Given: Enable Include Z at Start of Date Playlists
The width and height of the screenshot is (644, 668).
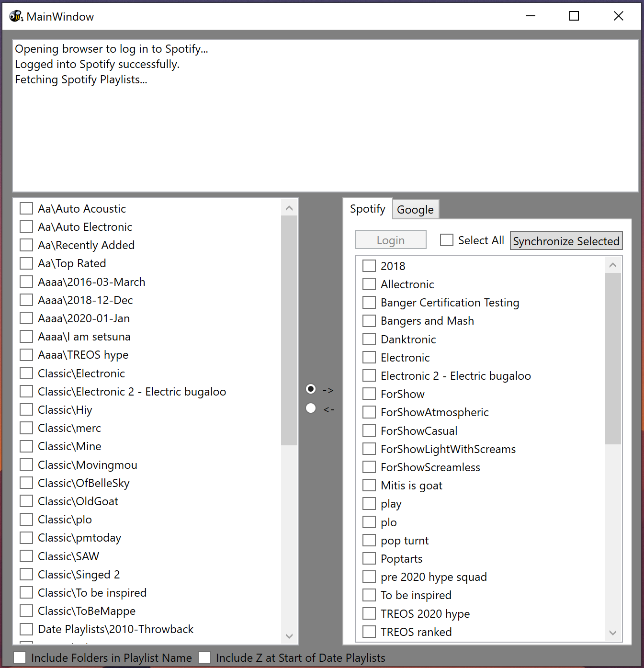Looking at the screenshot, I should 204,657.
